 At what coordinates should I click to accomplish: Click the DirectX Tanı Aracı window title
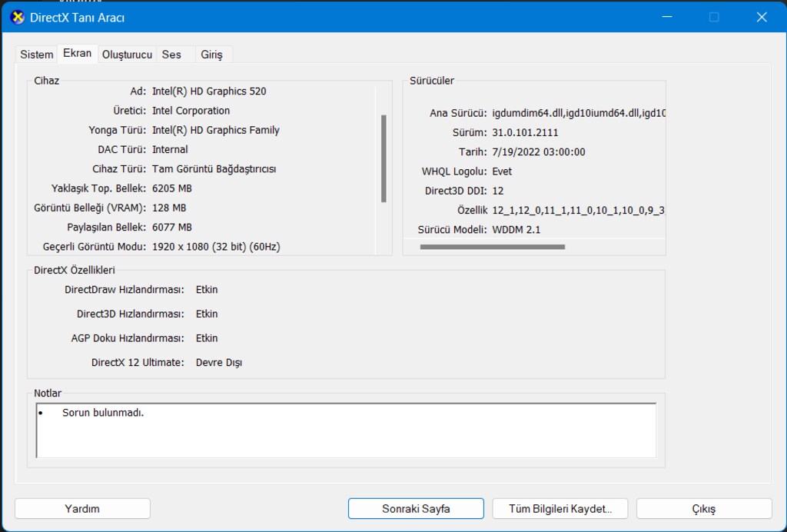pyautogui.click(x=78, y=18)
